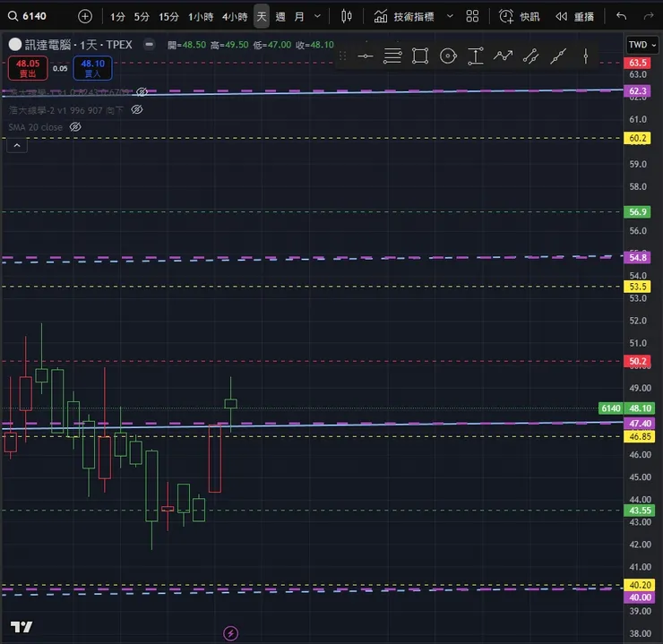
Task: Select the horizontal line drawing tool
Action: (366, 56)
